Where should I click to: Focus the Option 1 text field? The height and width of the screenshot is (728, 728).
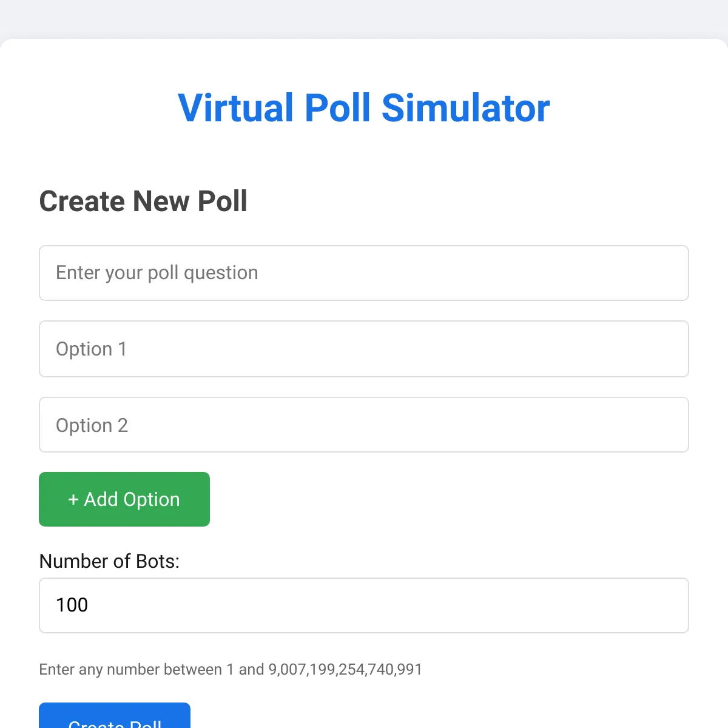364,349
